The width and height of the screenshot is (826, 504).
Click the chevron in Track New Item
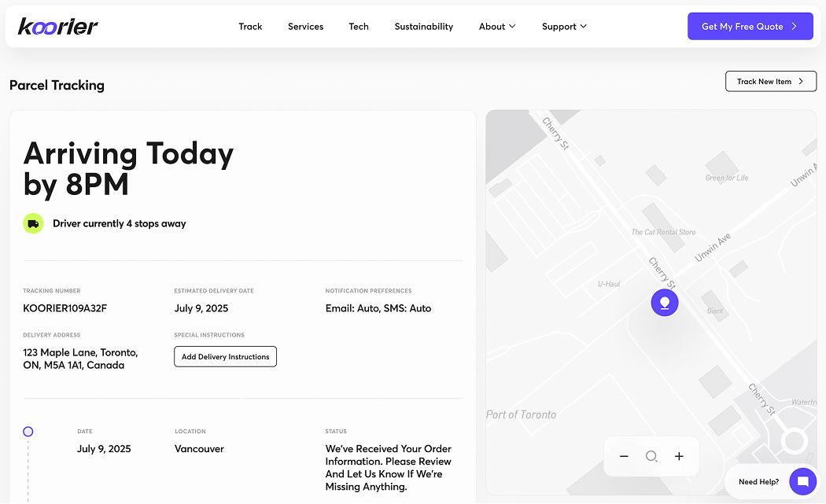[x=802, y=82]
